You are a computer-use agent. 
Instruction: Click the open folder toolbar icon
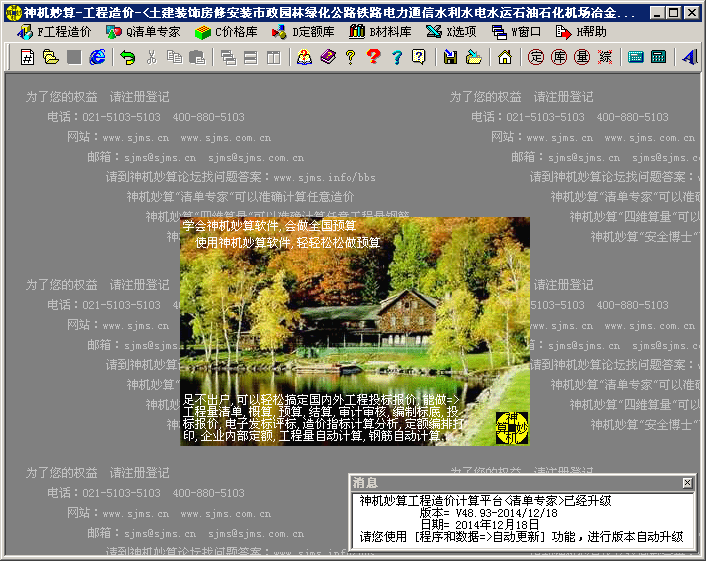[x=50, y=57]
